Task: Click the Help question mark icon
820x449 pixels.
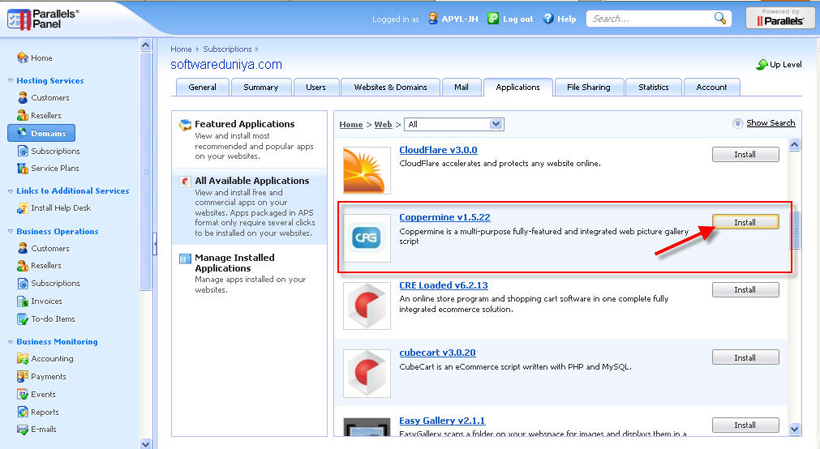Action: click(548, 18)
